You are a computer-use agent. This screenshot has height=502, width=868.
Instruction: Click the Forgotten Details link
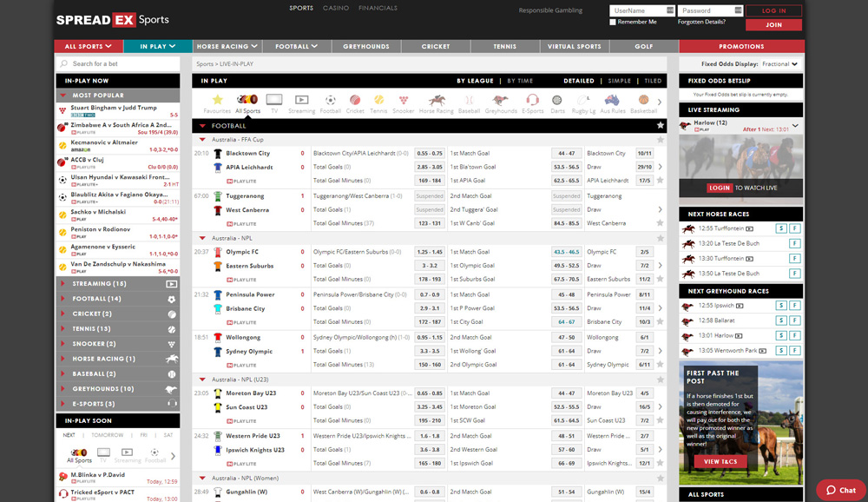click(x=701, y=23)
